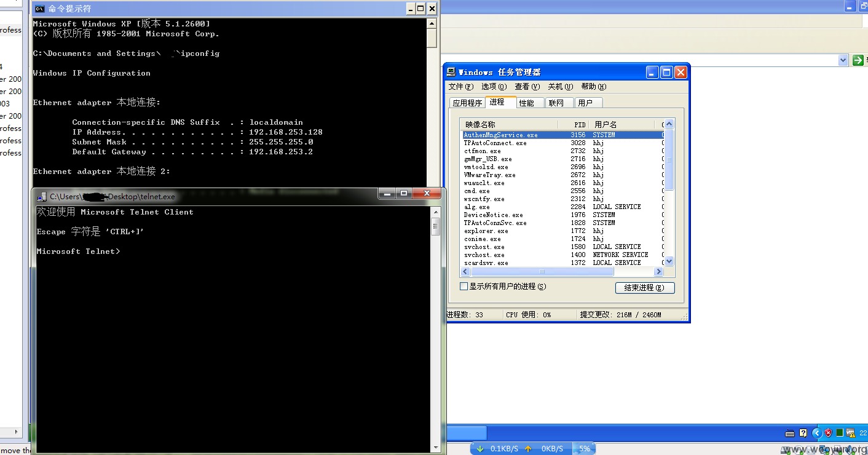The image size is (868, 455).
Task: Select vmtoolsd.exe process row
Action: pos(562,167)
